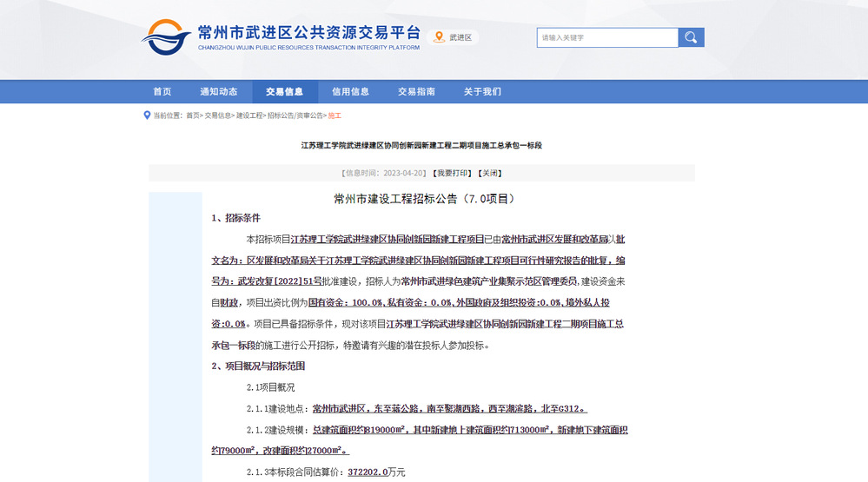Open the 信用信息 navigation tab

tap(350, 92)
